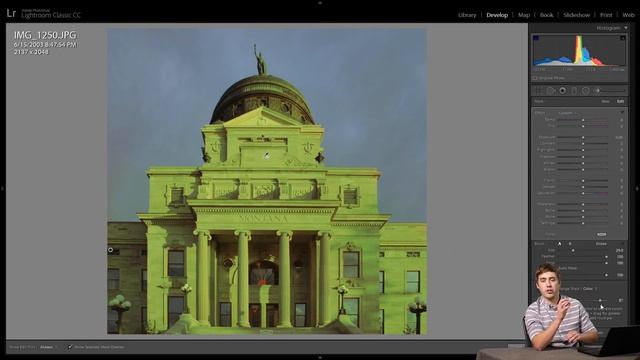Switch to the Web module
This screenshot has width=640, height=360.
click(629, 15)
